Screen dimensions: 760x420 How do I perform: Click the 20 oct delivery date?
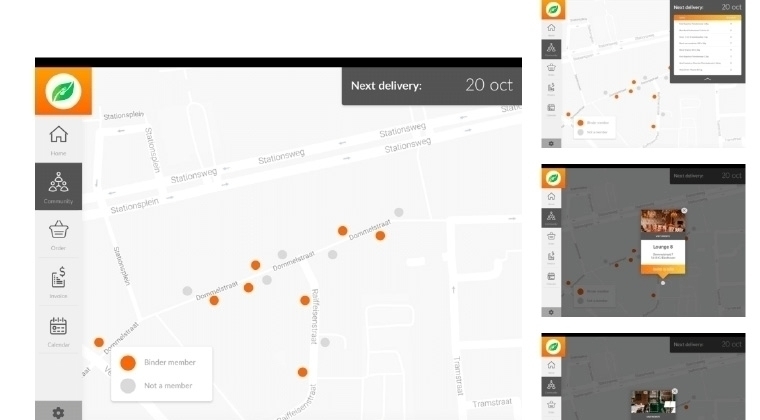point(487,85)
